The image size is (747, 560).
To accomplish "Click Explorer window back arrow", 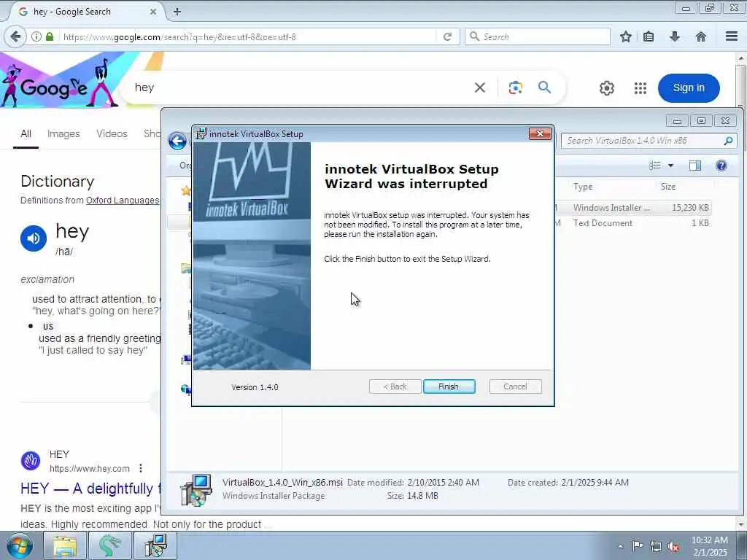I will (x=177, y=141).
